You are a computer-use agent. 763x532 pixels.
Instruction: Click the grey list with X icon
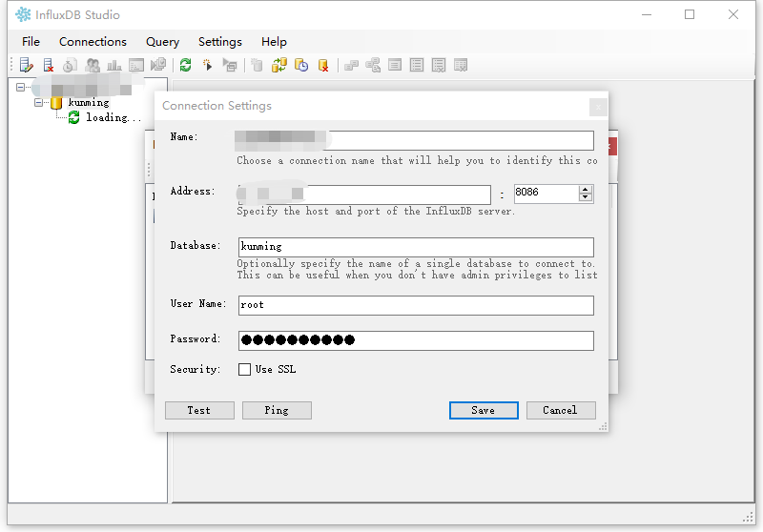pyautogui.click(x=439, y=65)
